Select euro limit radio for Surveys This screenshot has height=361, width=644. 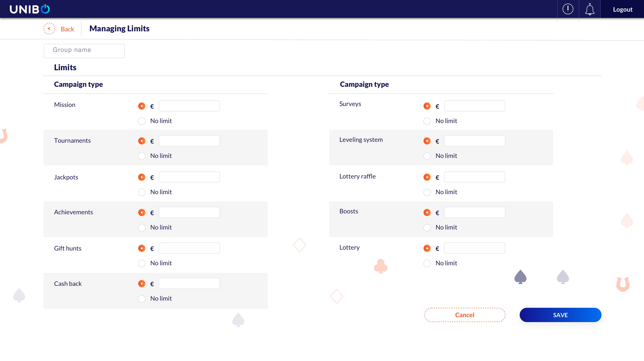click(427, 106)
